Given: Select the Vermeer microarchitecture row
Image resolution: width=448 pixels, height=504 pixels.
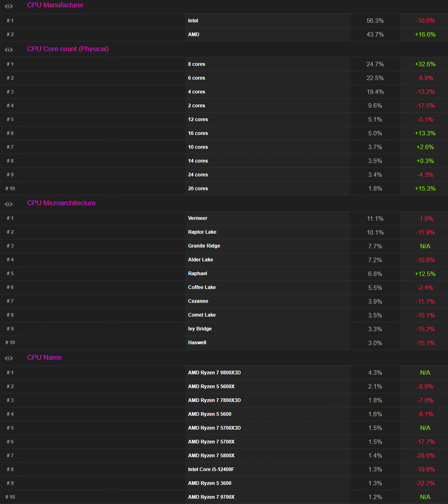Looking at the screenshot, I should click(x=198, y=218).
